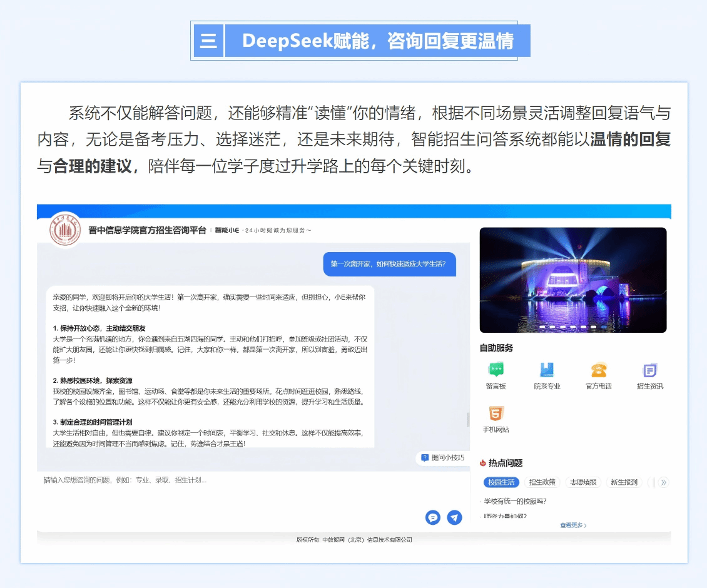707x588 pixels.
Task: Send the message with paper-plane icon
Action: click(x=454, y=517)
